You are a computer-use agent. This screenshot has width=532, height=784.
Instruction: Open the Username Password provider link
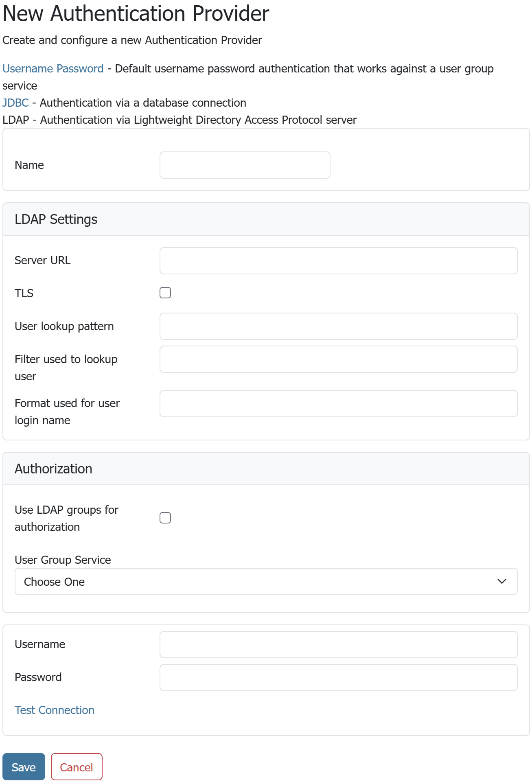click(x=53, y=68)
